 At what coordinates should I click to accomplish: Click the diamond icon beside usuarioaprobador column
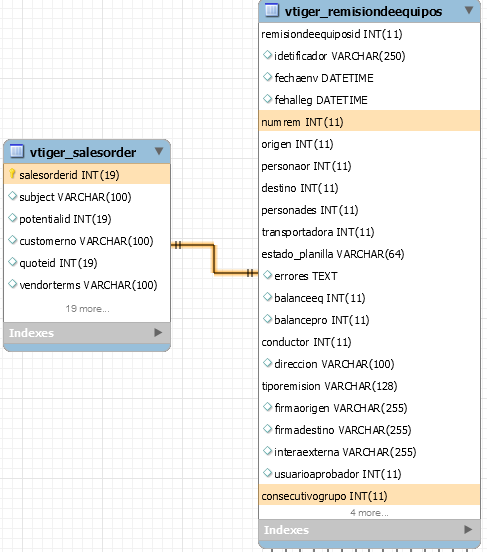[x=268, y=473]
